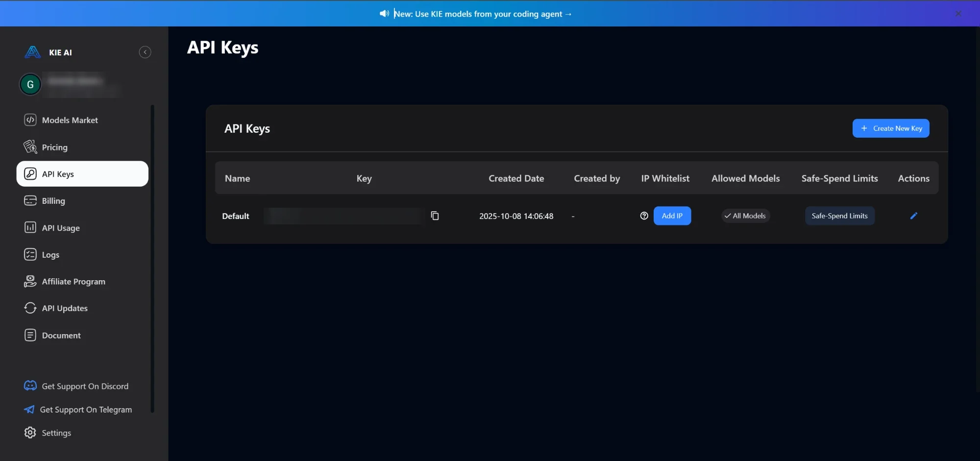Click the Safe-Spend Limits column header
This screenshot has width=980, height=461.
pos(839,178)
